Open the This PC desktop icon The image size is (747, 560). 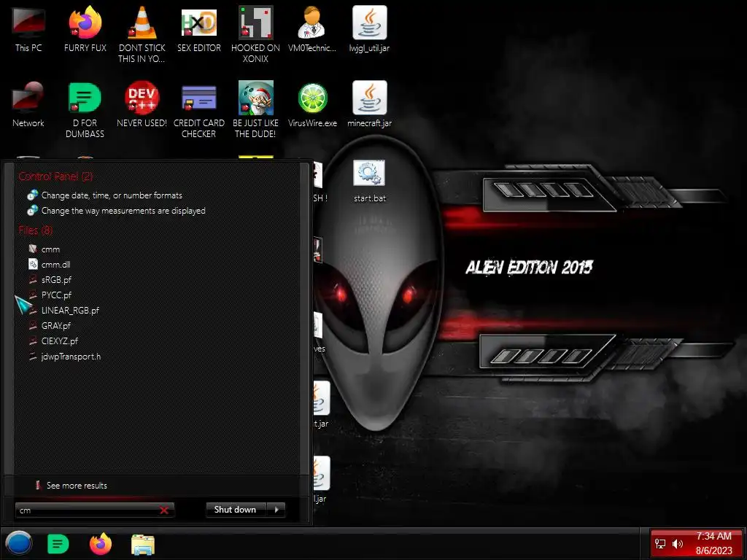(x=28, y=29)
